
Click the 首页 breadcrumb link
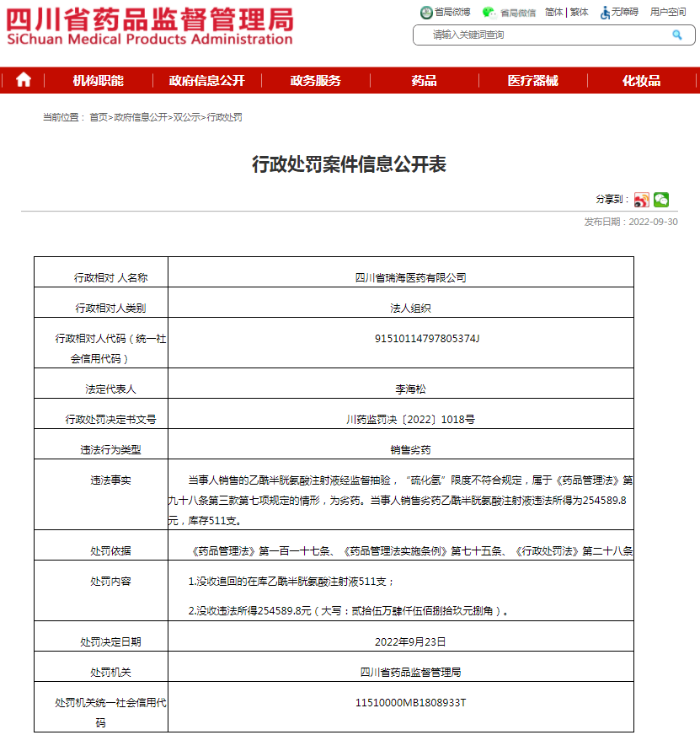(99, 117)
